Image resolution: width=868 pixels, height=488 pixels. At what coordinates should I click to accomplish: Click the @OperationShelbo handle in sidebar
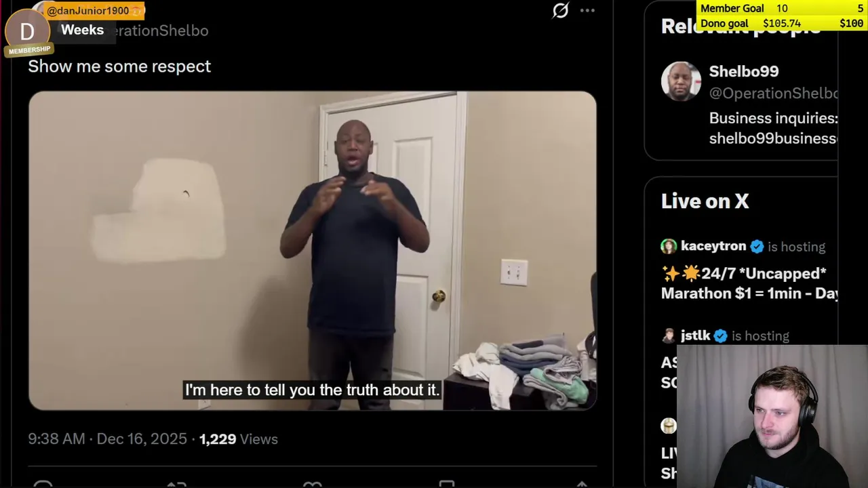pyautogui.click(x=774, y=94)
